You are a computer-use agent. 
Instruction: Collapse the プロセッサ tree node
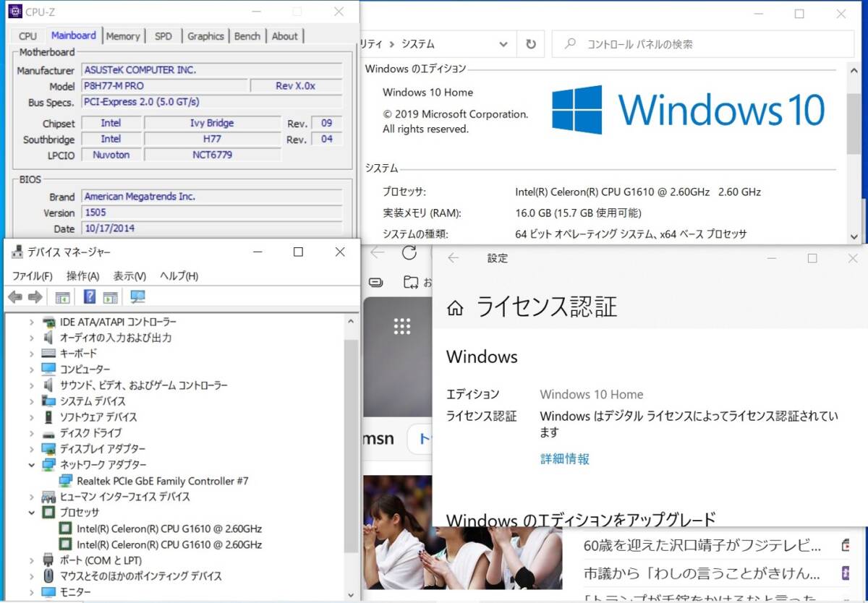(32, 513)
